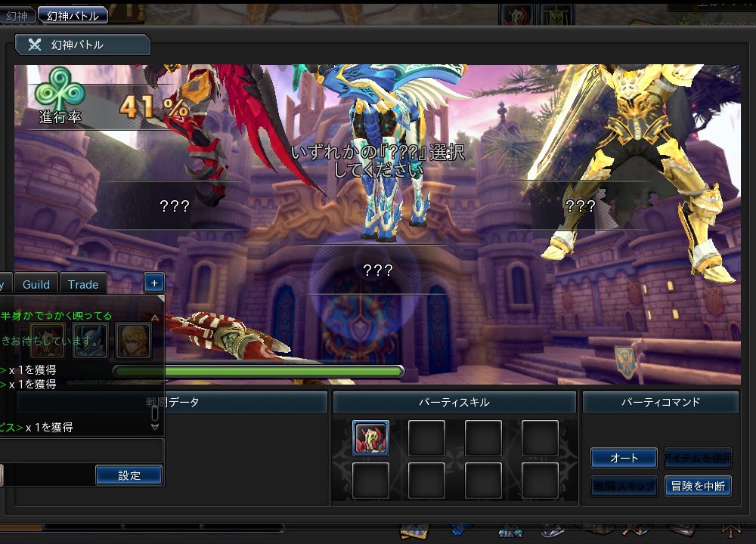Click the 戦闘データ panel header
This screenshot has width=756, height=544.
(172, 402)
